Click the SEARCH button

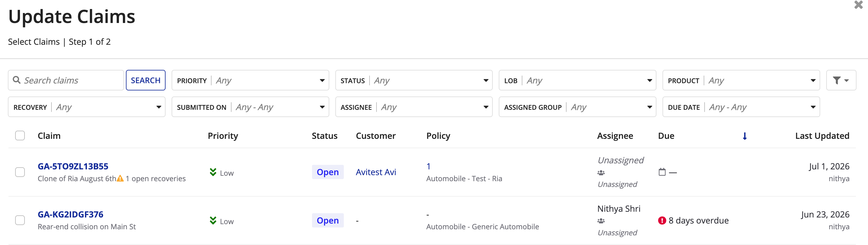click(x=146, y=80)
